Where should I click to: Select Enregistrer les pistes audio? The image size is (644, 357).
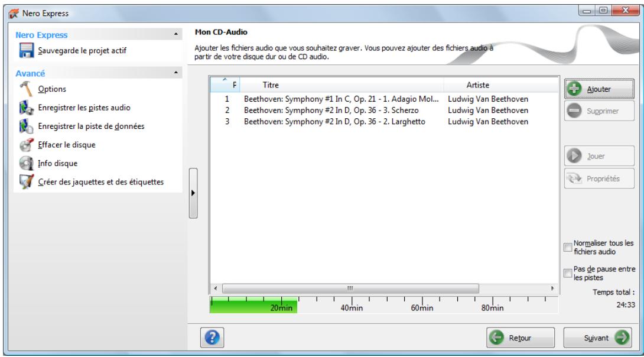pos(84,108)
